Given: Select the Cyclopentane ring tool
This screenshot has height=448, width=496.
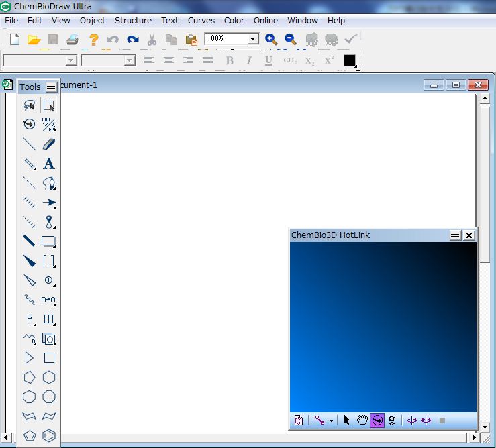Looking at the screenshot, I should 30,377.
